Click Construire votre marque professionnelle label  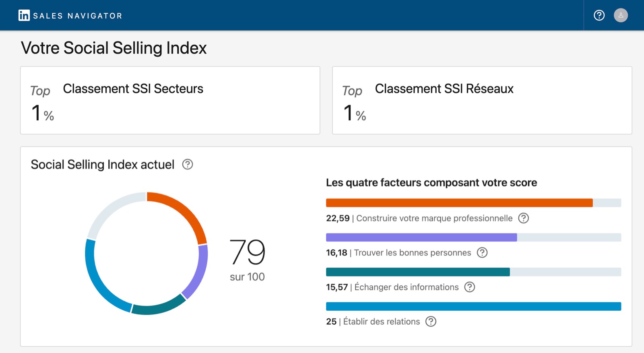click(434, 218)
